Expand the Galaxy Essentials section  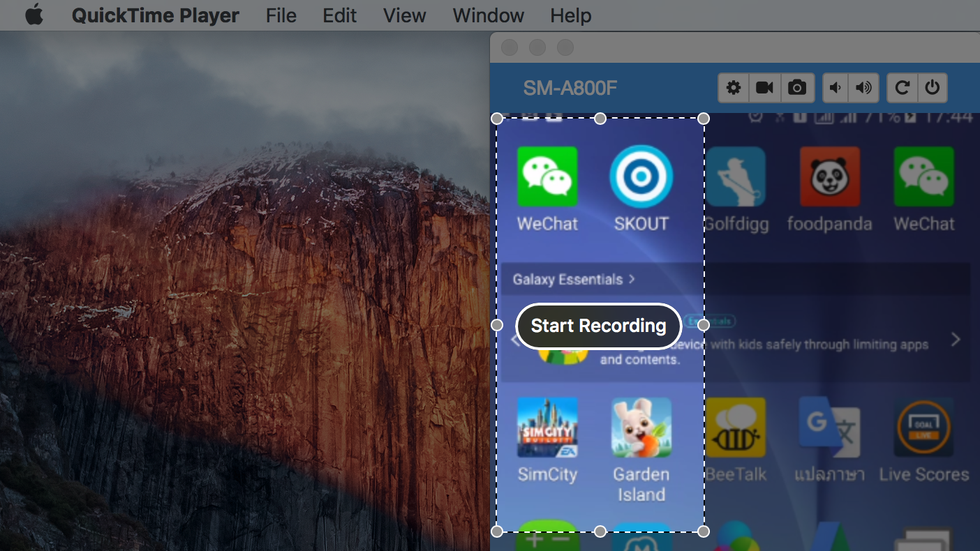574,280
